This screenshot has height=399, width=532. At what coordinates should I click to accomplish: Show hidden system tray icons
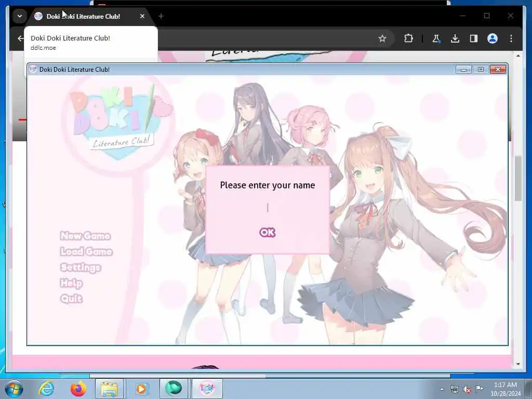point(442,390)
